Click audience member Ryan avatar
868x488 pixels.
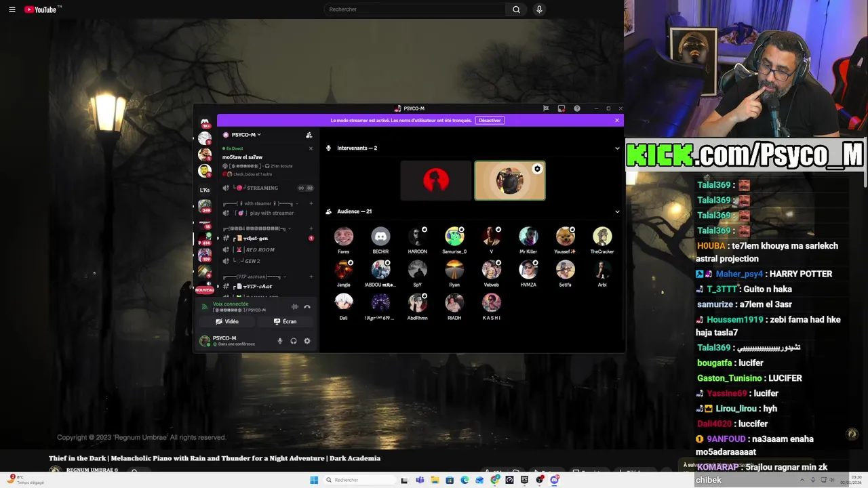pyautogui.click(x=454, y=270)
